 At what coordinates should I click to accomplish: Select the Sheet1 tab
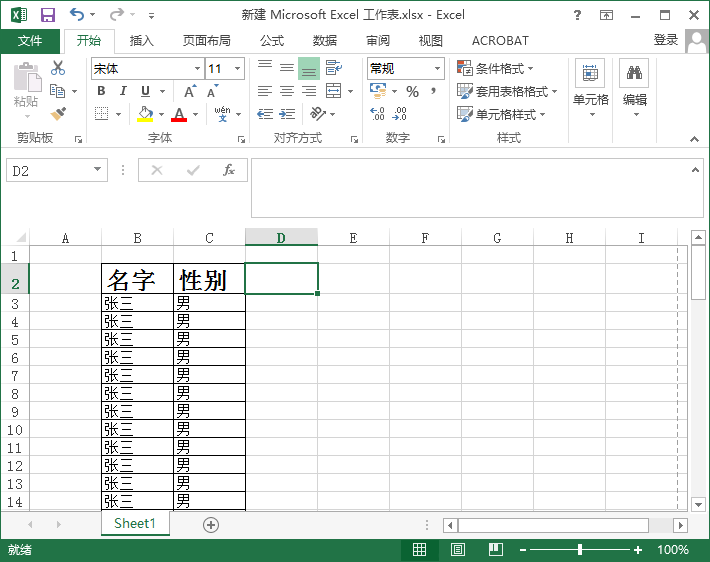135,524
